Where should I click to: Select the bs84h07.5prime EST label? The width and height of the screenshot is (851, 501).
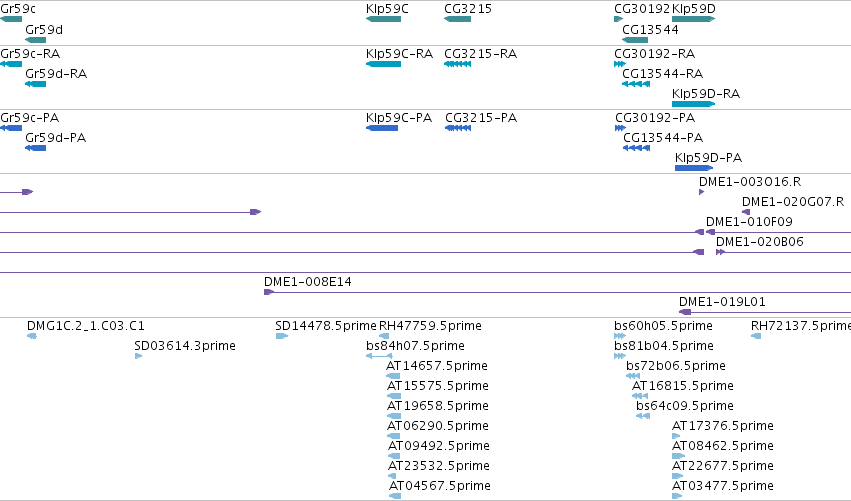point(415,346)
